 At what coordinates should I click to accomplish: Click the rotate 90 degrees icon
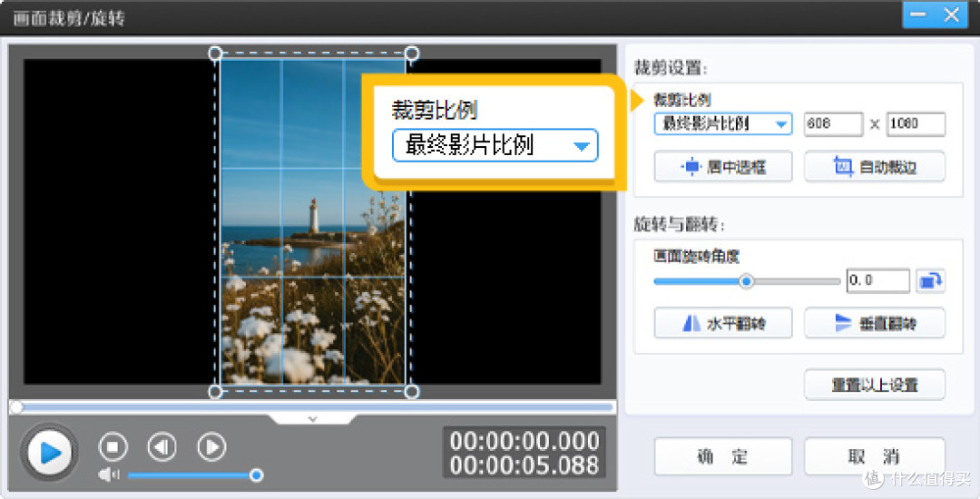(x=930, y=281)
